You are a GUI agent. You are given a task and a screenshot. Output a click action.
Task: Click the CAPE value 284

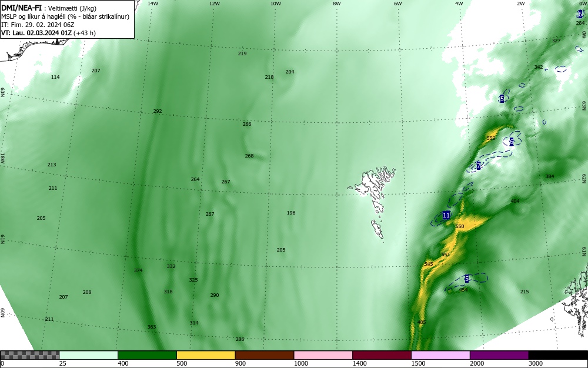[x=580, y=24]
